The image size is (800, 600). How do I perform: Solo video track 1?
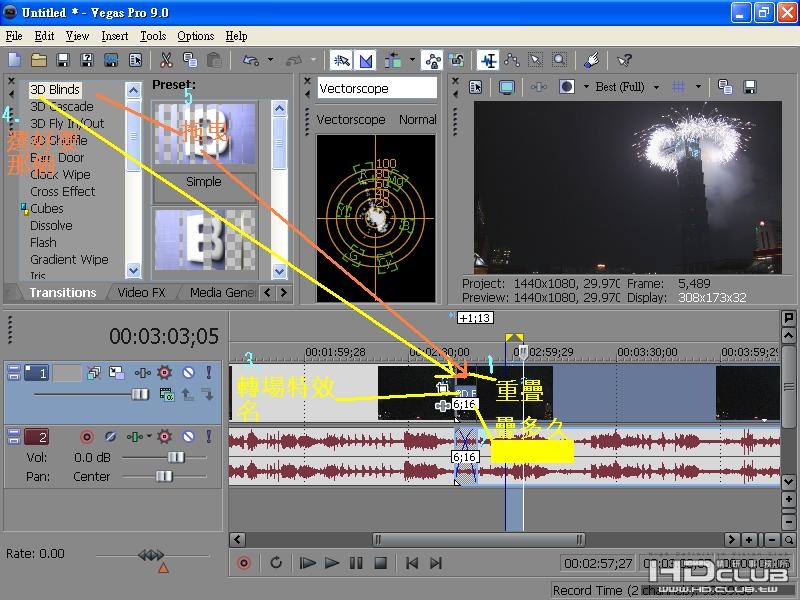coord(209,372)
